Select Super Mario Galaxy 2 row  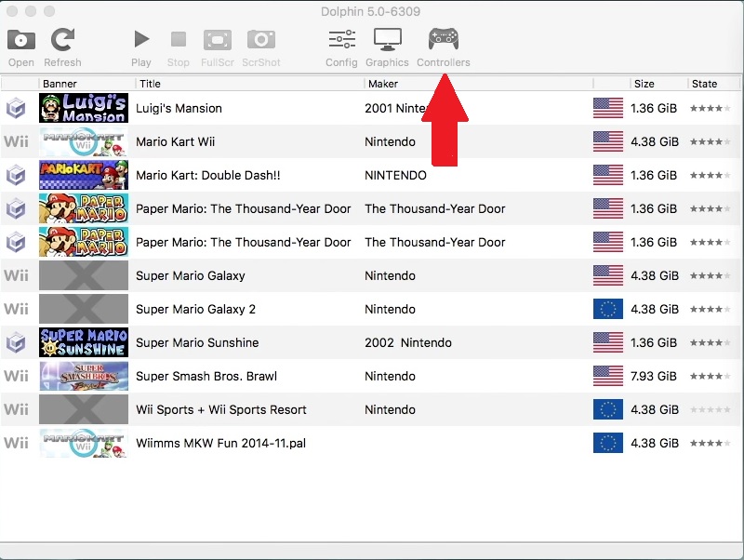(x=195, y=309)
